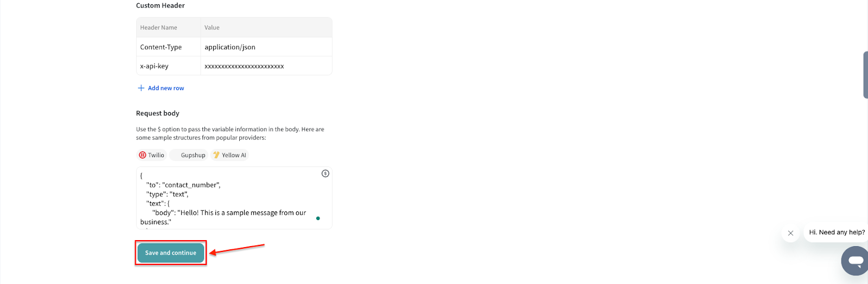Edit the x-api-key masked value cell
Viewport: 868px width, 284px height.
click(x=244, y=66)
